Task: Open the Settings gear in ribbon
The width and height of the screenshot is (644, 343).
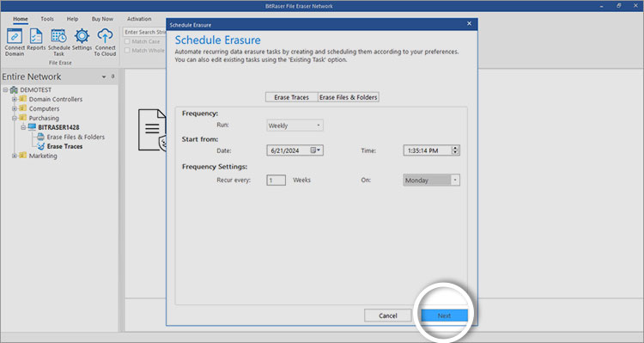Action: [x=82, y=36]
